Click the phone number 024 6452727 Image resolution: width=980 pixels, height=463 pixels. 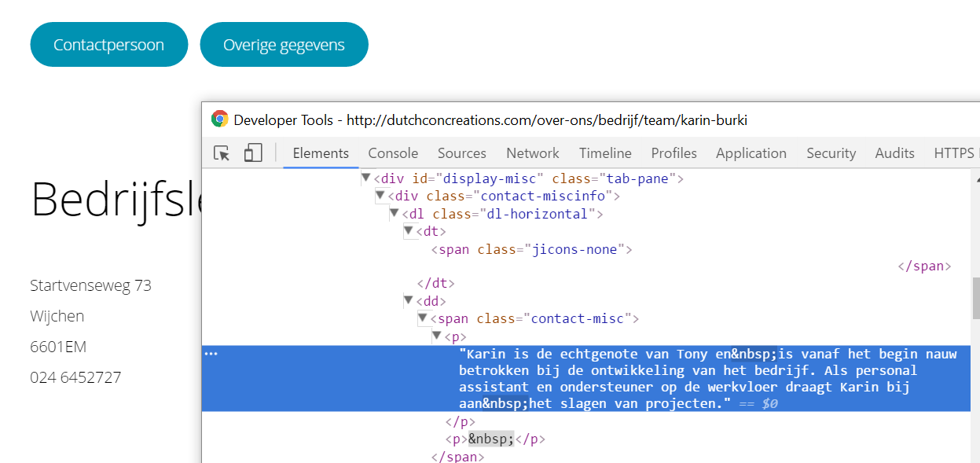(75, 377)
